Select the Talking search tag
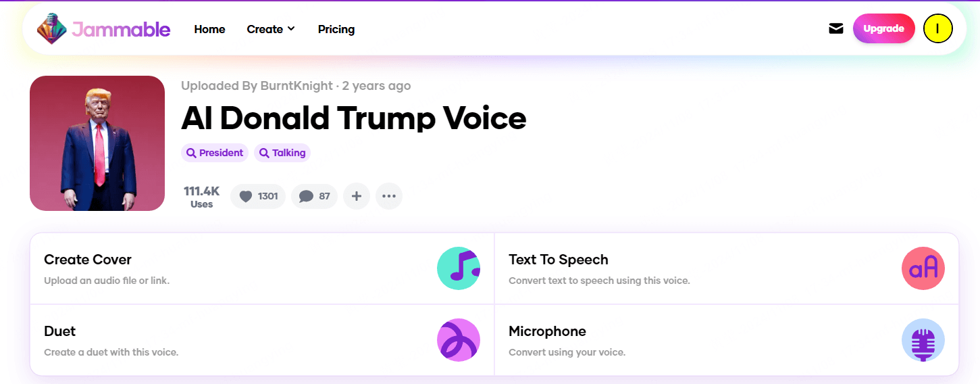 pos(282,153)
